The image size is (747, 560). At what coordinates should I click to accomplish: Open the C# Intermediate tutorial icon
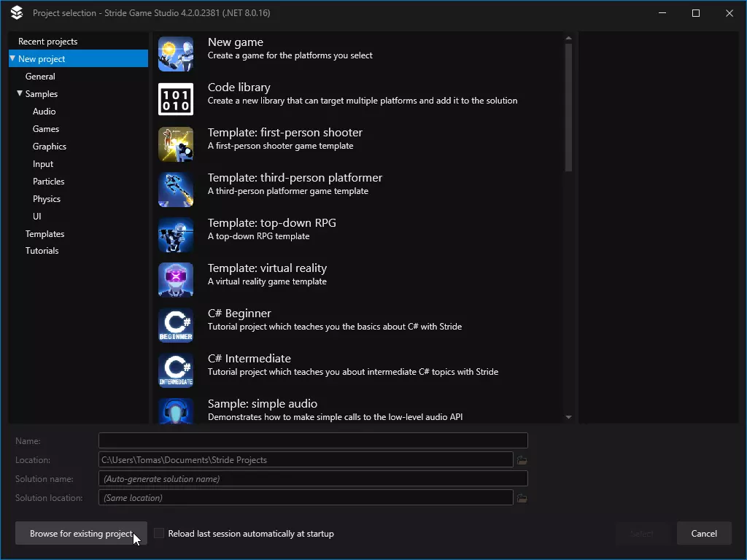176,370
